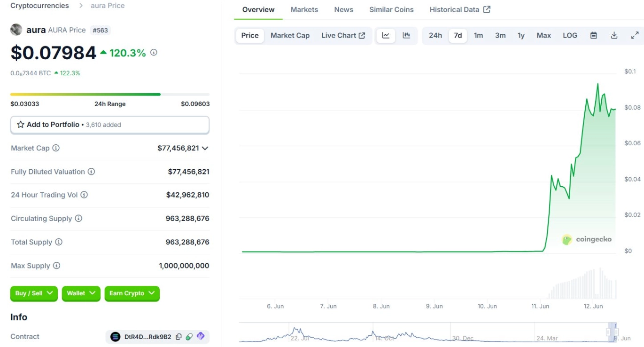
Task: Click the star icon in Add to Portfolio
Action: coord(21,125)
